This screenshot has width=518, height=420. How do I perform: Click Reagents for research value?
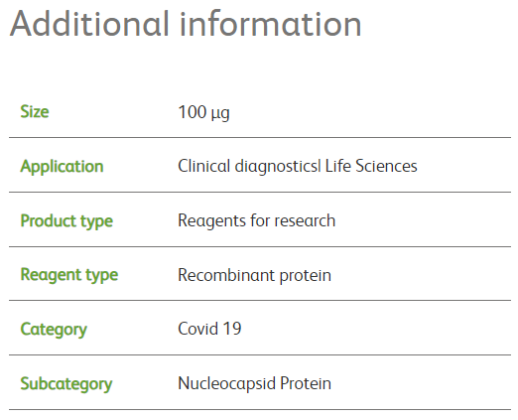257,220
